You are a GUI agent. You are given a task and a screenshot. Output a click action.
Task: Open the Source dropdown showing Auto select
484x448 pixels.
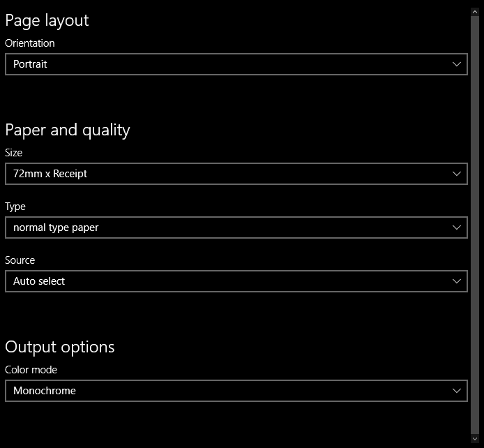236,281
